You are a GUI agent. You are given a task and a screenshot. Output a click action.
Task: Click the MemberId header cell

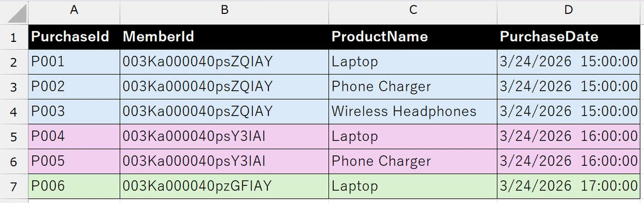tap(224, 37)
